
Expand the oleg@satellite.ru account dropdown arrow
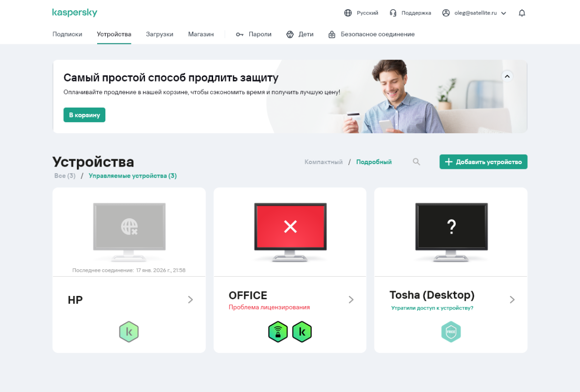[504, 14]
